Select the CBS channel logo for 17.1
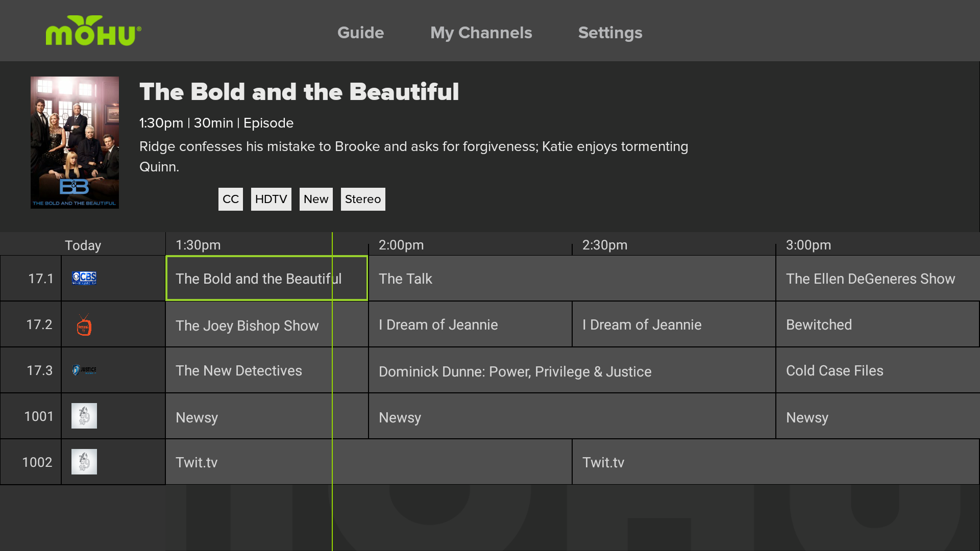The image size is (980, 551). pos(84,278)
